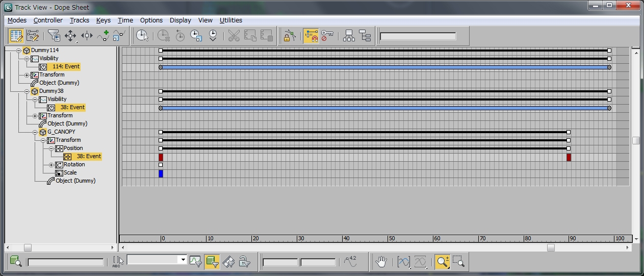Toggle the Snap Frames magnet icon
The height and width of the screenshot is (276, 644).
pyautogui.click(x=311, y=36)
